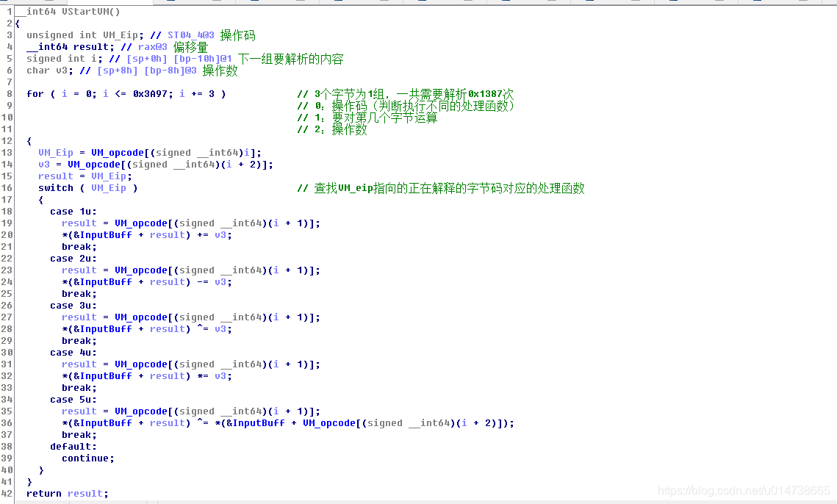Click the 'for' keyword of the loop
This screenshot has height=504, width=837.
click(35, 94)
